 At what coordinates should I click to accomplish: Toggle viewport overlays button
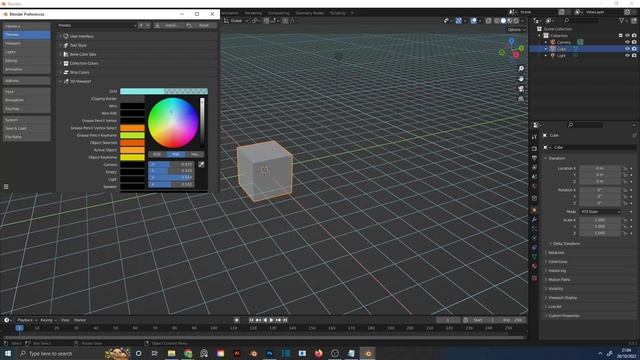[473, 20]
